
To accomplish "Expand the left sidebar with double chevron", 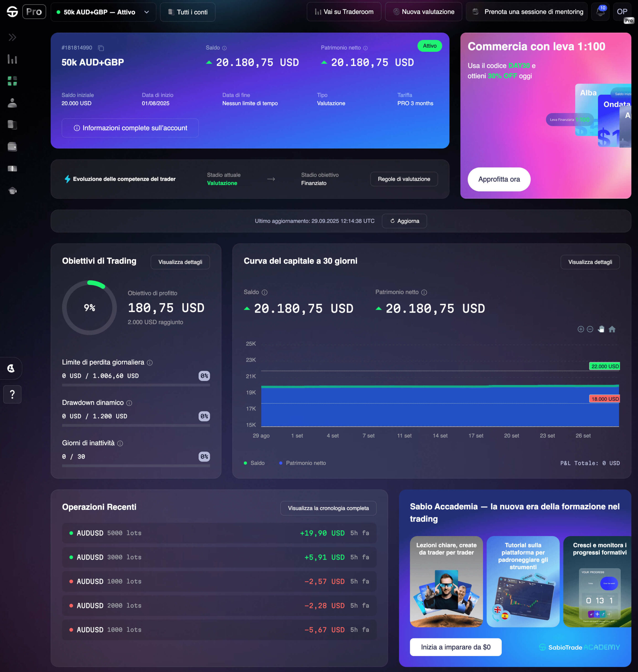I will [12, 37].
